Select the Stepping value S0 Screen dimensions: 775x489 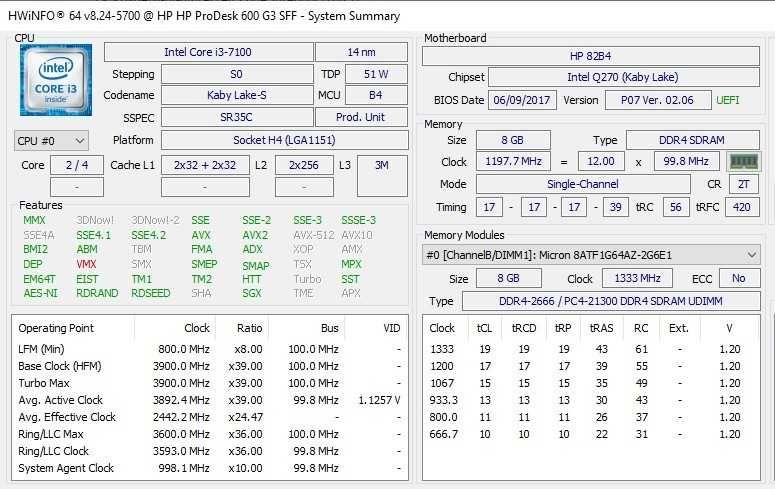click(x=237, y=74)
